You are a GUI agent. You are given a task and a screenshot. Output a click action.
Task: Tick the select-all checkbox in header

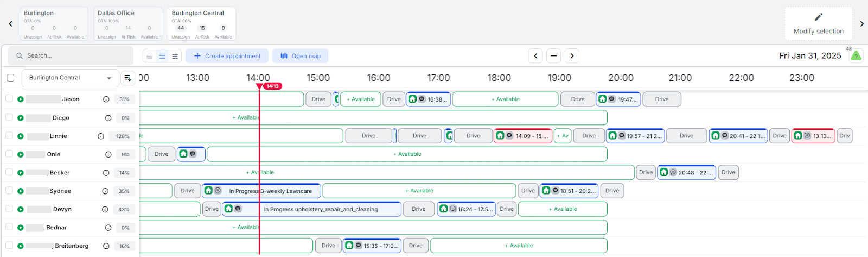click(10, 78)
